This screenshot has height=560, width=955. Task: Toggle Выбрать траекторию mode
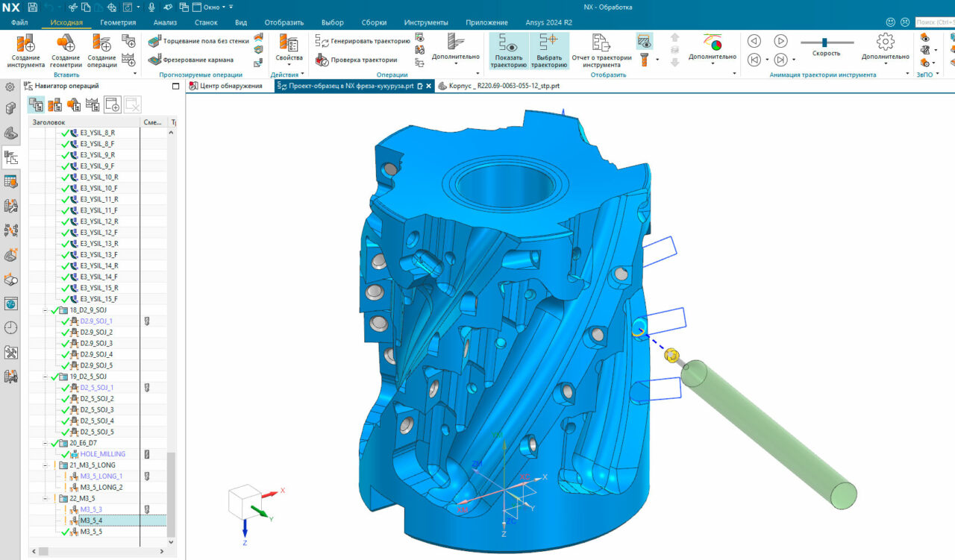point(548,49)
